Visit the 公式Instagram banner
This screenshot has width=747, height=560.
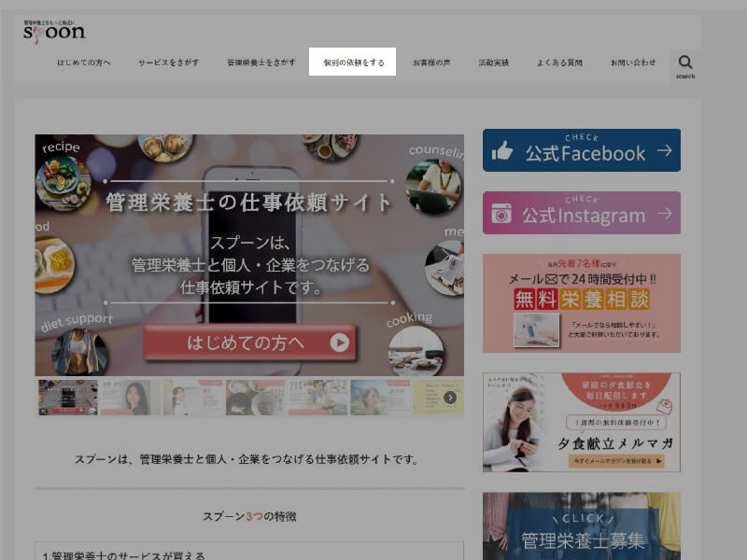[582, 213]
